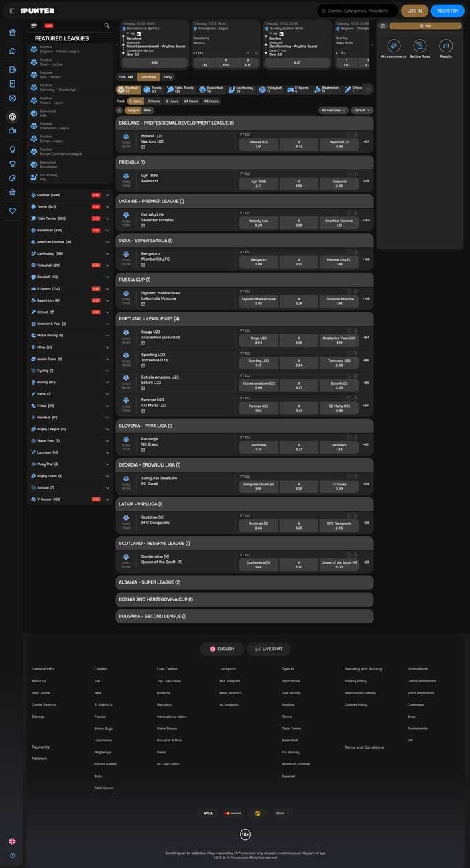470x868 pixels.
Task: Click the 18+ age restriction badge
Action: point(245,834)
